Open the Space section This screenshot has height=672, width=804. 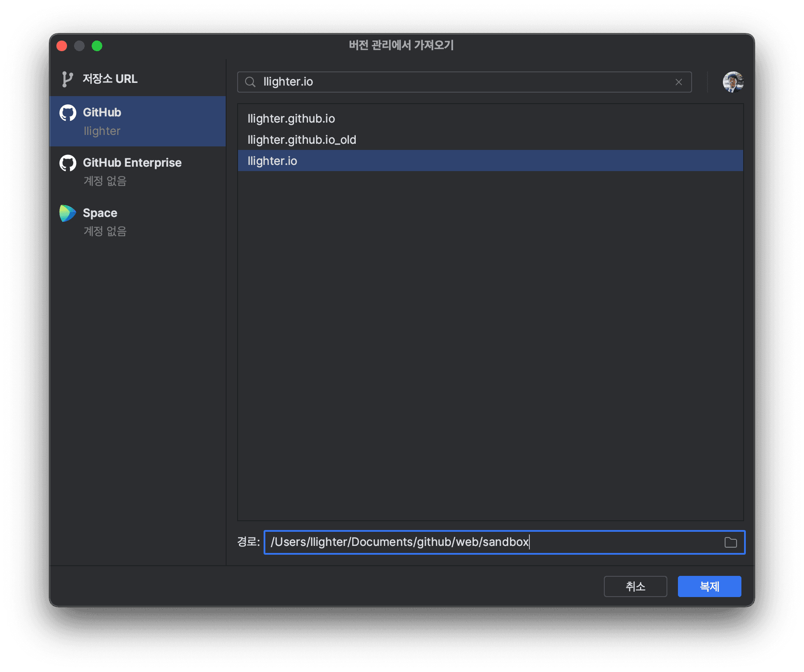(138, 222)
